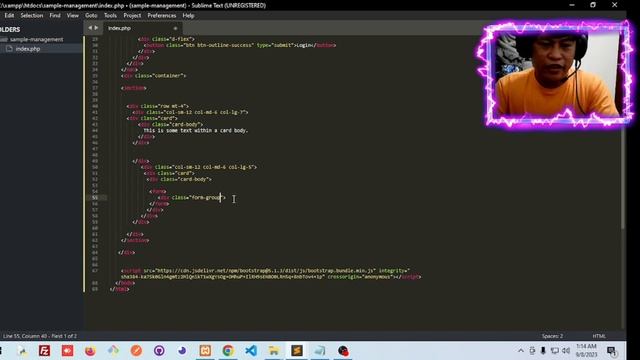Open the notification center icon
This screenshot has width=640, height=360.
(611, 351)
